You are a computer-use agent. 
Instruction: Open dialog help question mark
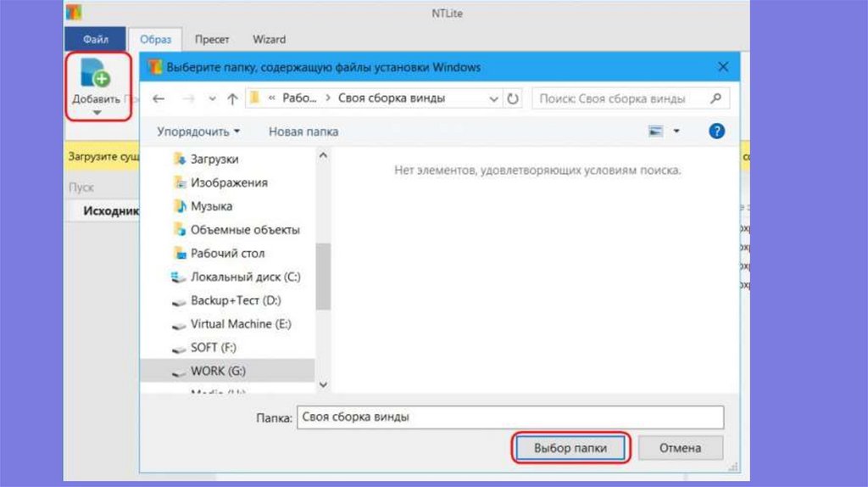(x=716, y=132)
